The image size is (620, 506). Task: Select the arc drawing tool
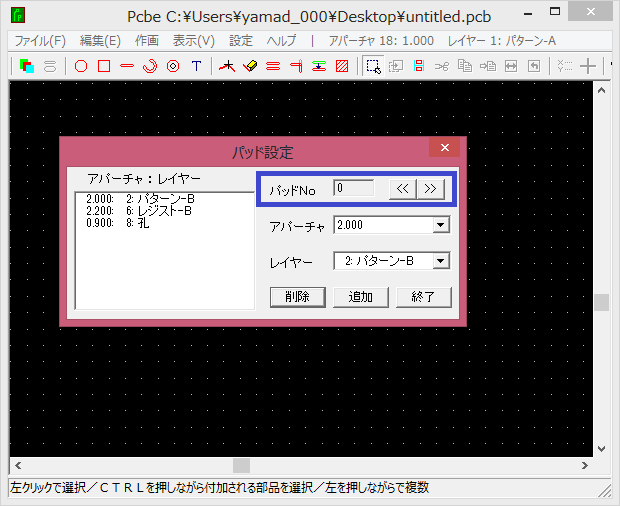[150, 67]
